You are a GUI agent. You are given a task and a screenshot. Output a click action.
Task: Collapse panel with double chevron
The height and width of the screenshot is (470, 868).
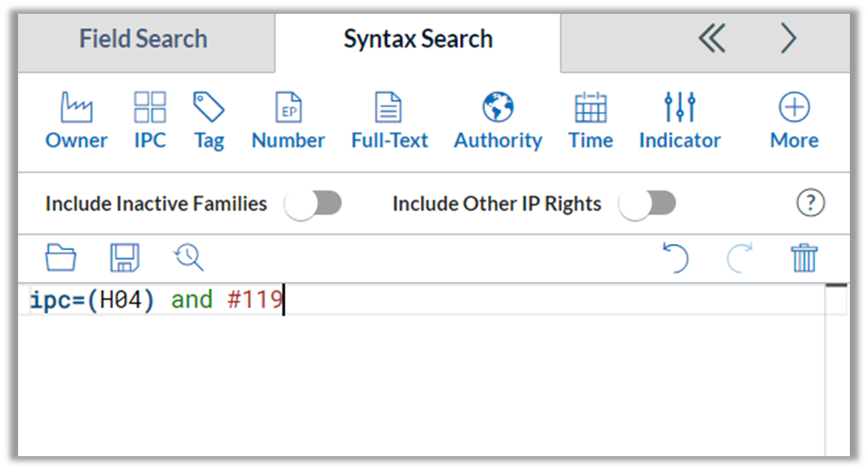712,39
